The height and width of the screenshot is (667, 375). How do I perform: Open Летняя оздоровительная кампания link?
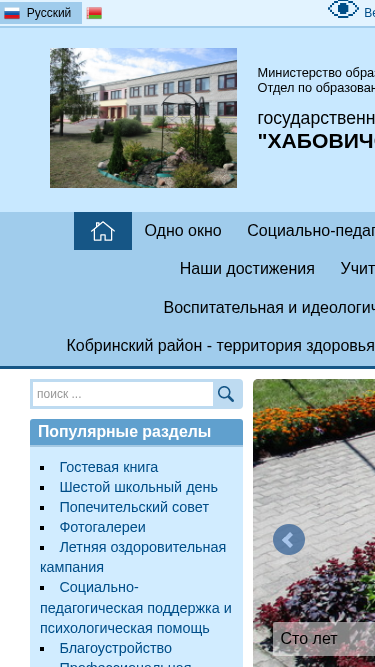133,557
